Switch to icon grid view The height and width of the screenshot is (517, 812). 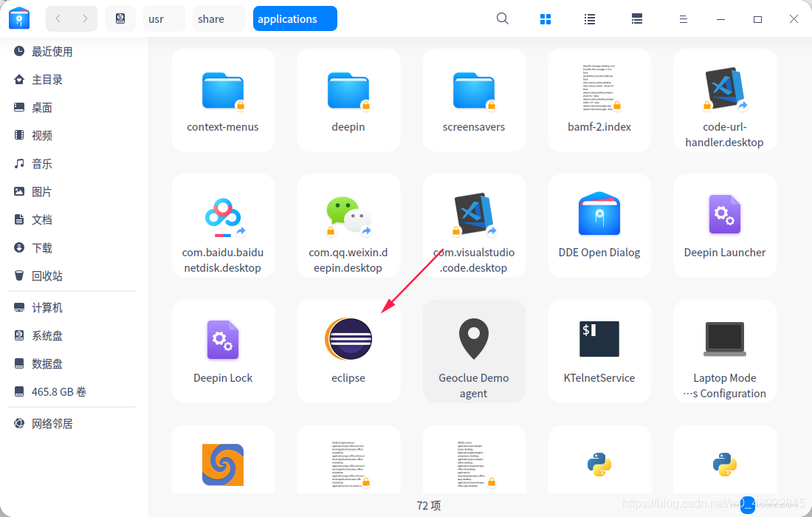pyautogui.click(x=546, y=19)
